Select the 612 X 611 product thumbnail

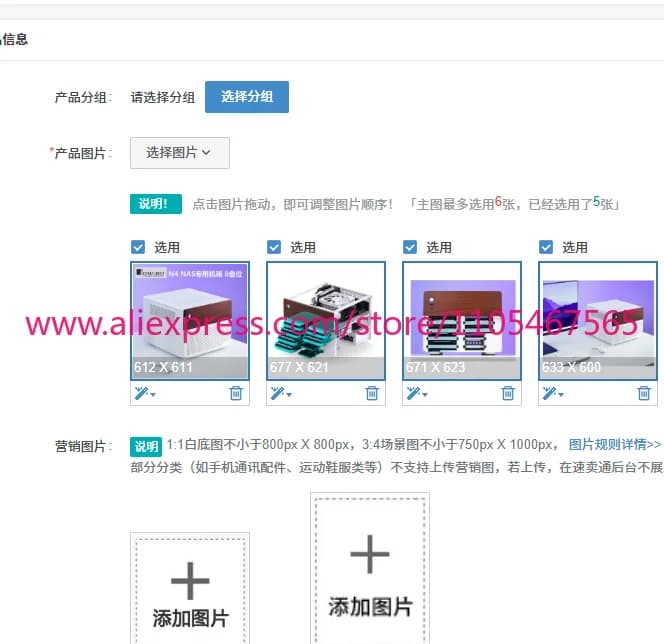click(x=190, y=321)
